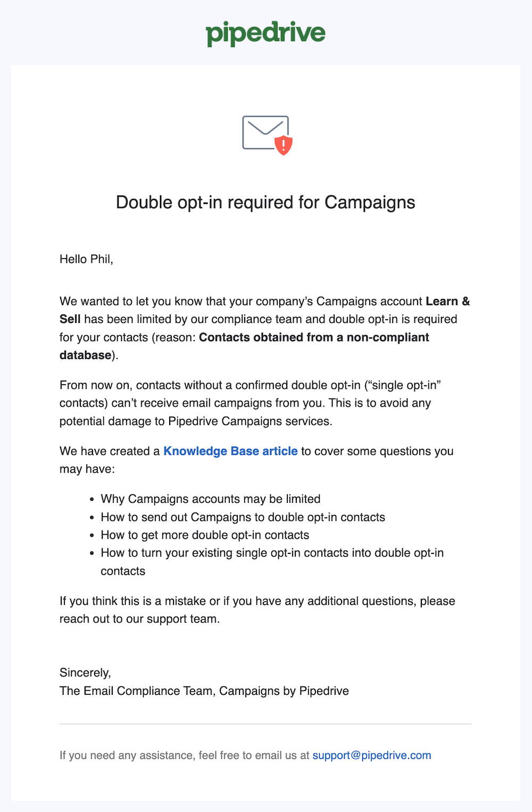Click the support@pipedrive.com email link
Image resolution: width=532 pixels, height=812 pixels.
371,756
